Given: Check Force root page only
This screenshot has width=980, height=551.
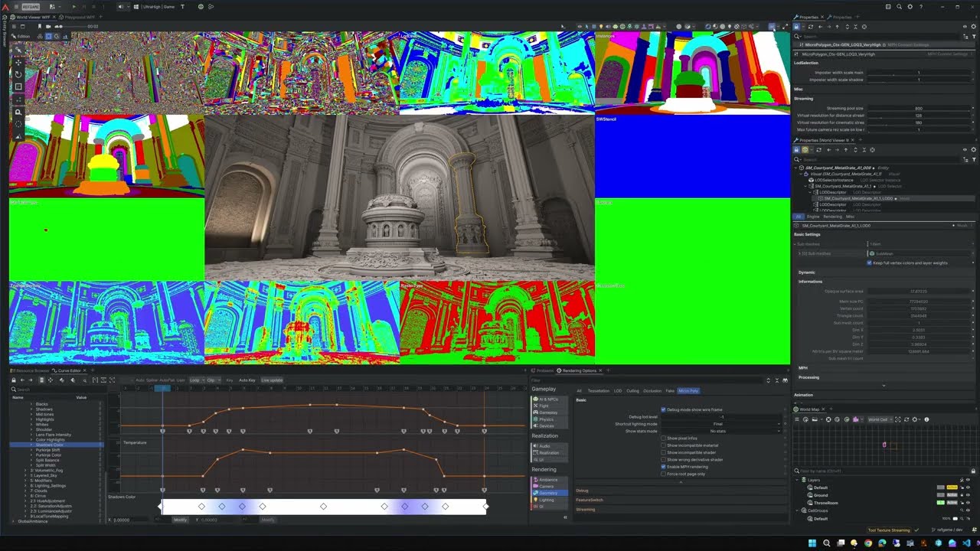Looking at the screenshot, I should point(663,474).
